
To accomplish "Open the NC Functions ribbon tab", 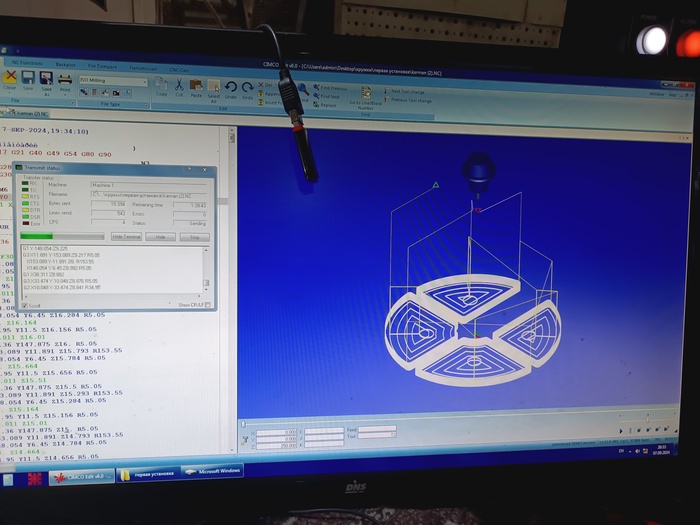I will 28,63.
